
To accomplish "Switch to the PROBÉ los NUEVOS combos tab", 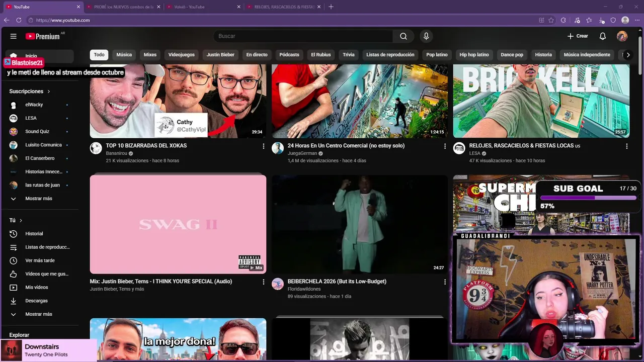I will (x=123, y=7).
